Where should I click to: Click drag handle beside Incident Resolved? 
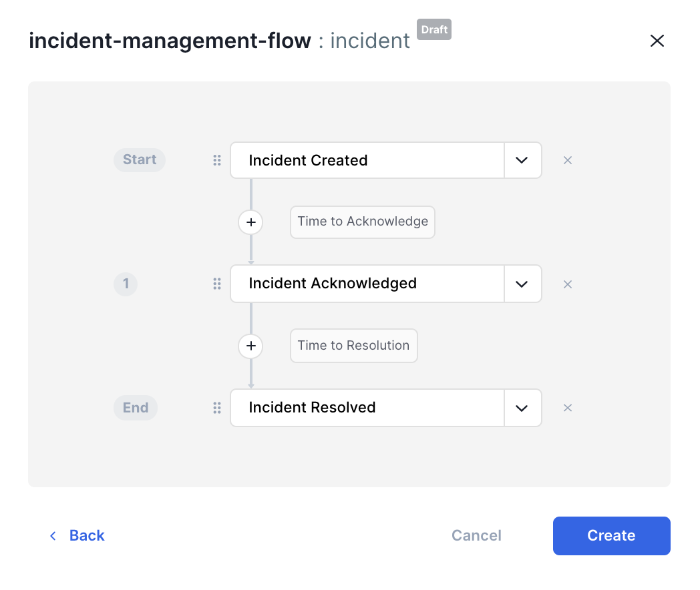[217, 408]
